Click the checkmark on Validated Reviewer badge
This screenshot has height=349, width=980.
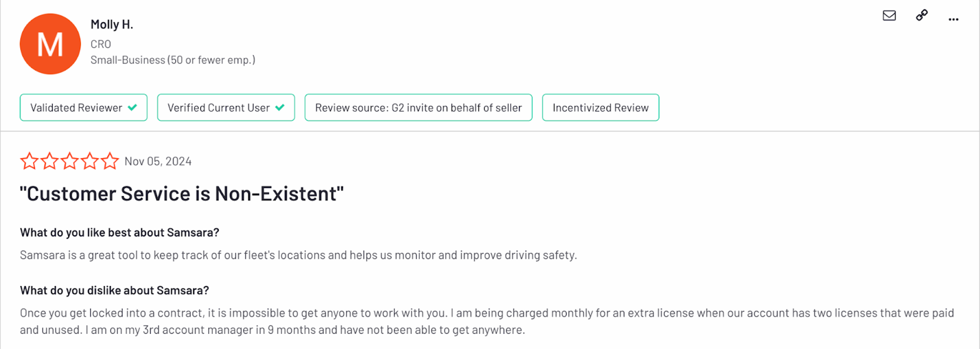(x=132, y=108)
